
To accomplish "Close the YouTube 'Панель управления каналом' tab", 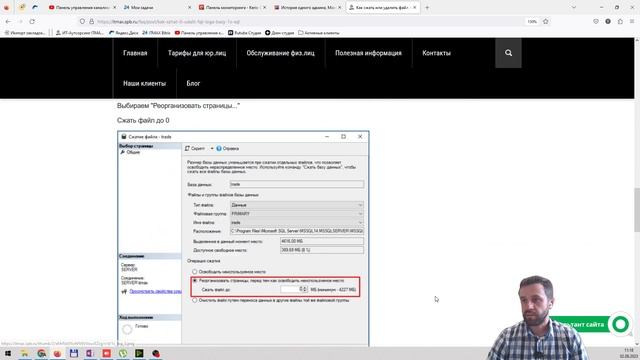I will (x=114, y=7).
